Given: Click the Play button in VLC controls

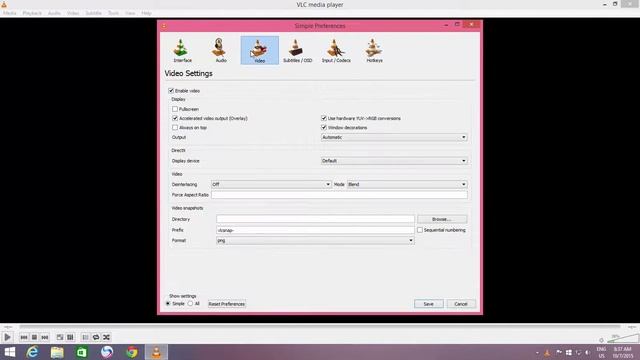Looking at the screenshot, I should click(7, 337).
